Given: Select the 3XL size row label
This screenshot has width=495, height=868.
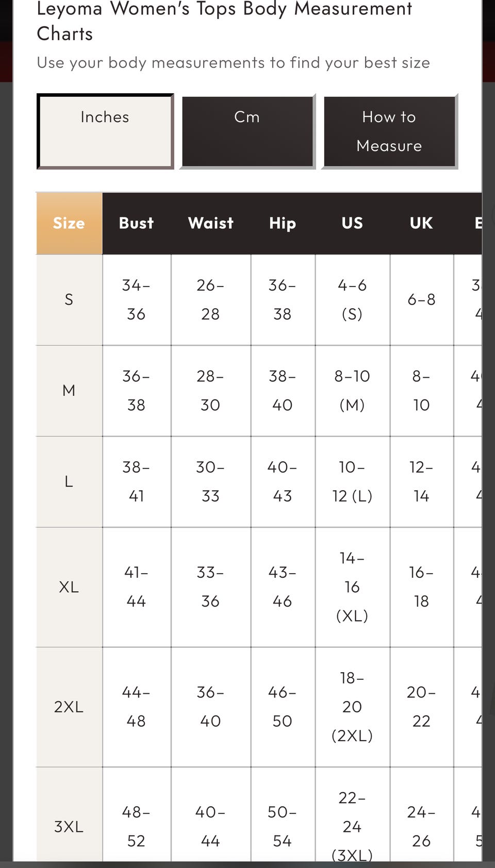Looking at the screenshot, I should pos(69,827).
